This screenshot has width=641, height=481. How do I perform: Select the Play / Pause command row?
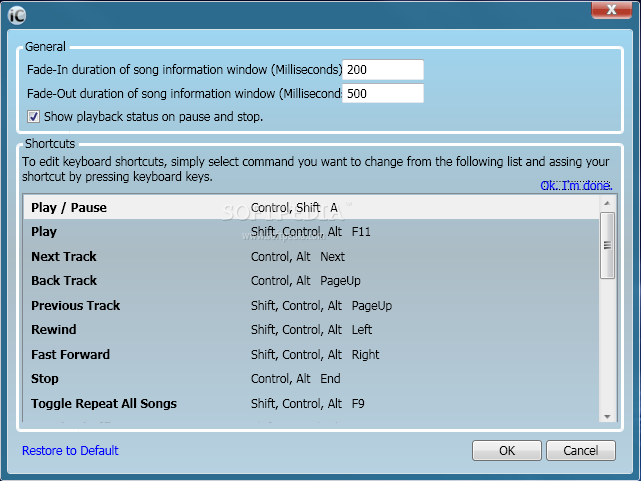tap(311, 207)
